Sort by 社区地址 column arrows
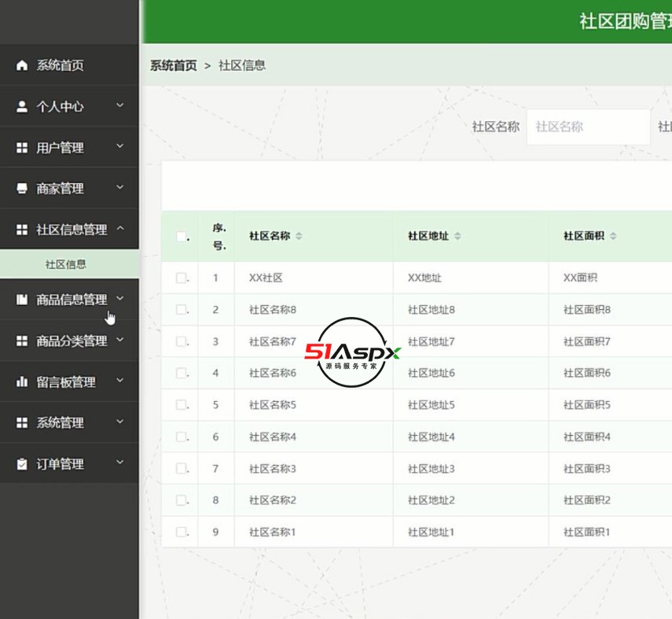Image resolution: width=672 pixels, height=619 pixels. 457,236
